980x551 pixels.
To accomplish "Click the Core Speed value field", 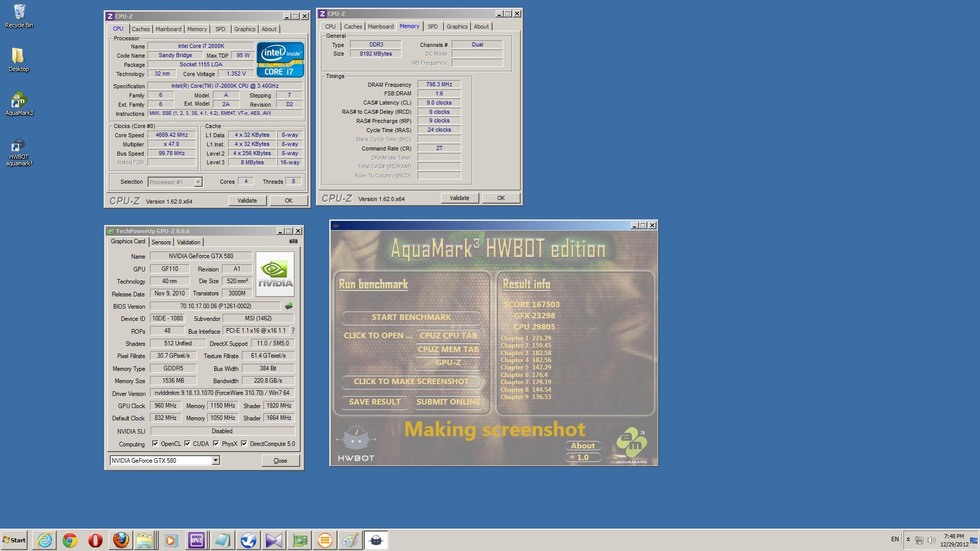I will 171,135.
